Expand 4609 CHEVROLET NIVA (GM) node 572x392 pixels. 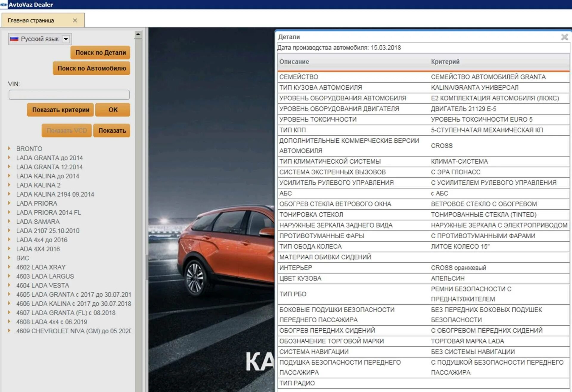tap(9, 331)
